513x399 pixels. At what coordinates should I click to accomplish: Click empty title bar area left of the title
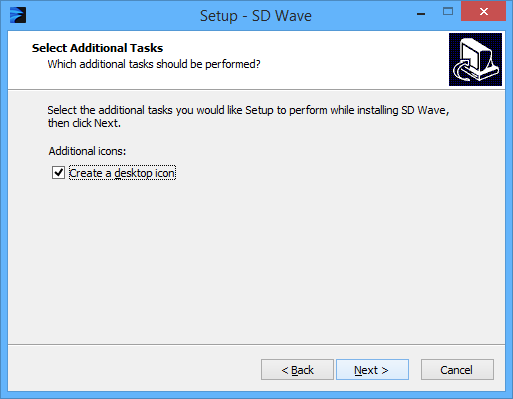[x=110, y=15]
